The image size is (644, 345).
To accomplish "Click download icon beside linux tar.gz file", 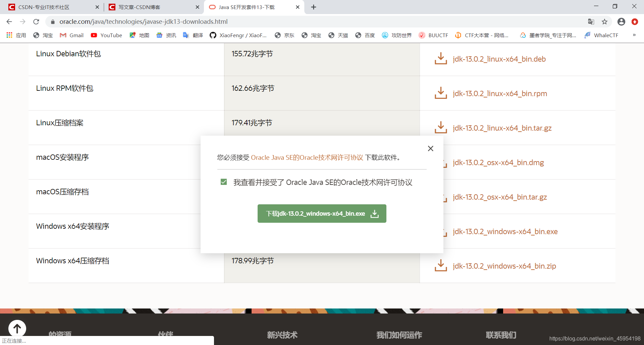I will [441, 127].
